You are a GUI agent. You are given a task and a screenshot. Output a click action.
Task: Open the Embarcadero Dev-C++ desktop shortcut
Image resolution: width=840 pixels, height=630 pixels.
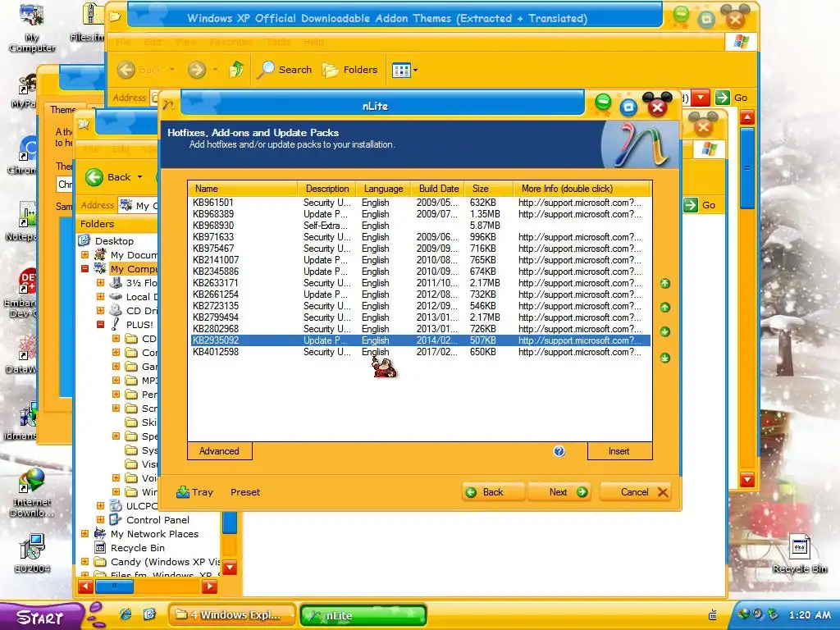point(21,292)
